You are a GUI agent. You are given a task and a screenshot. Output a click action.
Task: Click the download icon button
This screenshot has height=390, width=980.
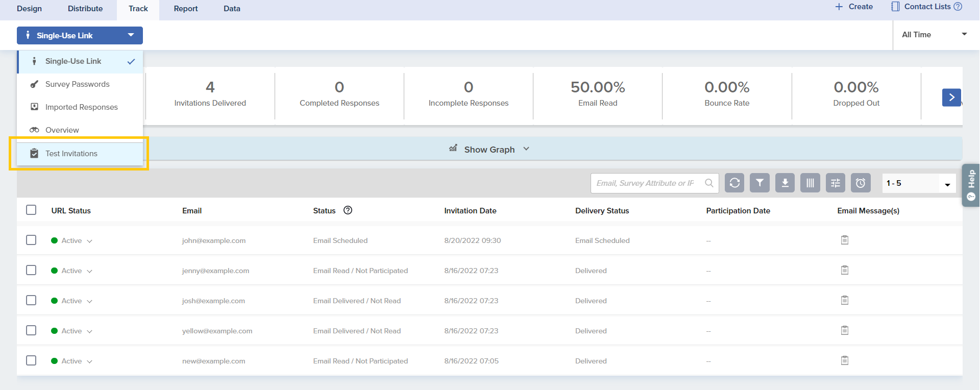(x=785, y=183)
